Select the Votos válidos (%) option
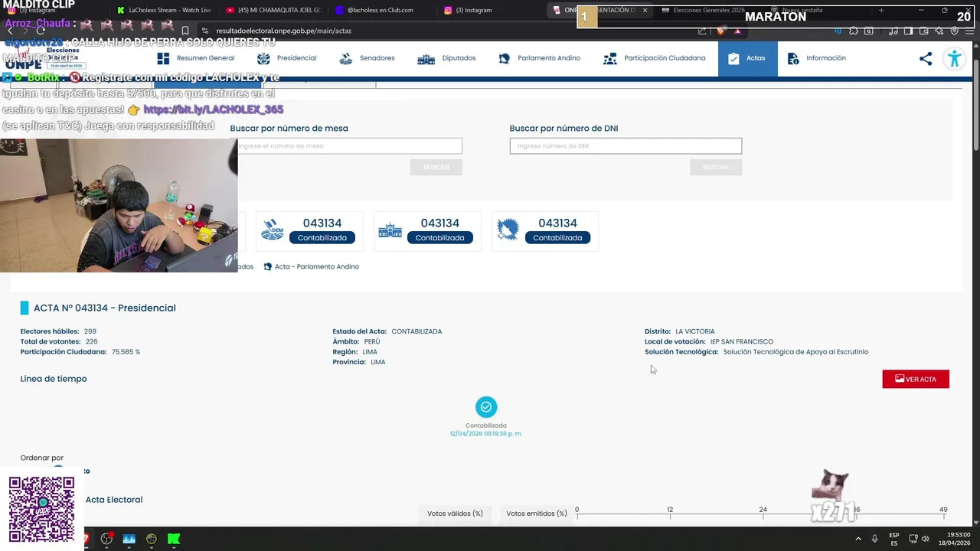980x551 pixels. coord(455,514)
